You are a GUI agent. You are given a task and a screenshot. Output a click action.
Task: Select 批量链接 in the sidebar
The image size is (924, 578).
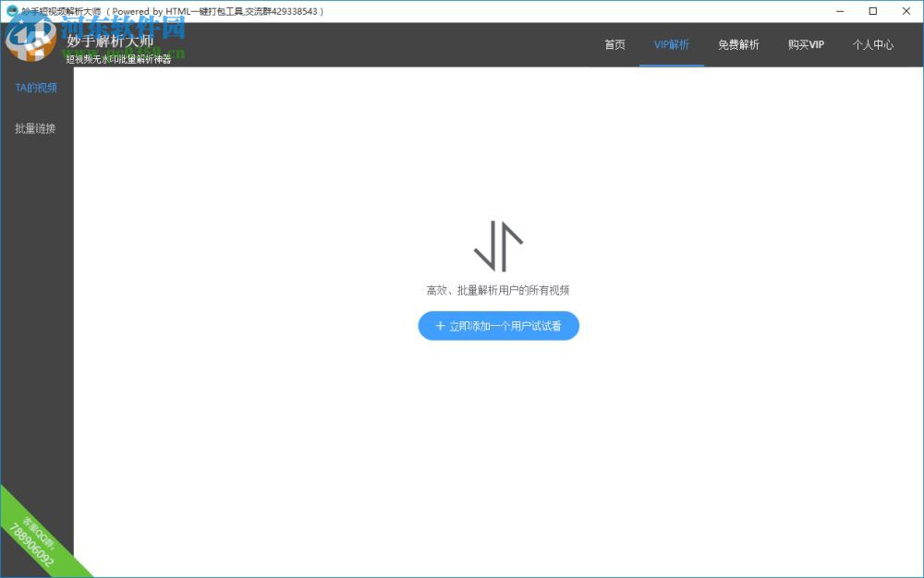click(x=35, y=128)
